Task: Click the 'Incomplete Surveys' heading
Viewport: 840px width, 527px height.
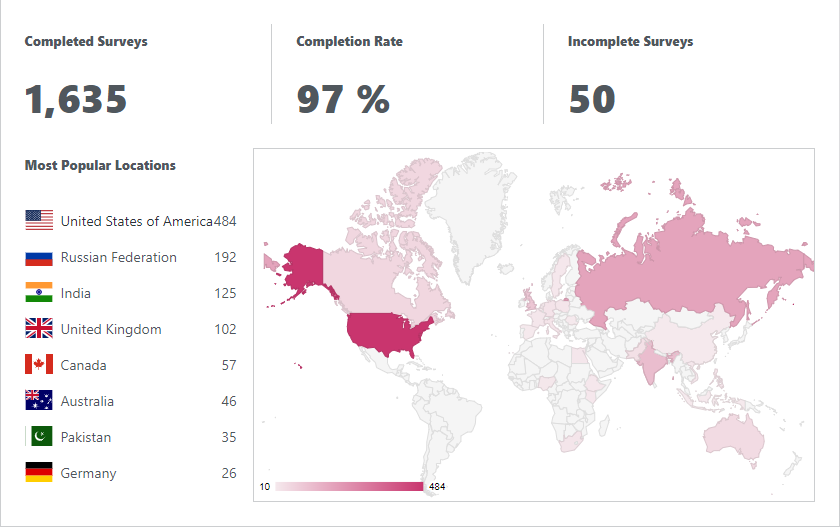Action: point(631,42)
